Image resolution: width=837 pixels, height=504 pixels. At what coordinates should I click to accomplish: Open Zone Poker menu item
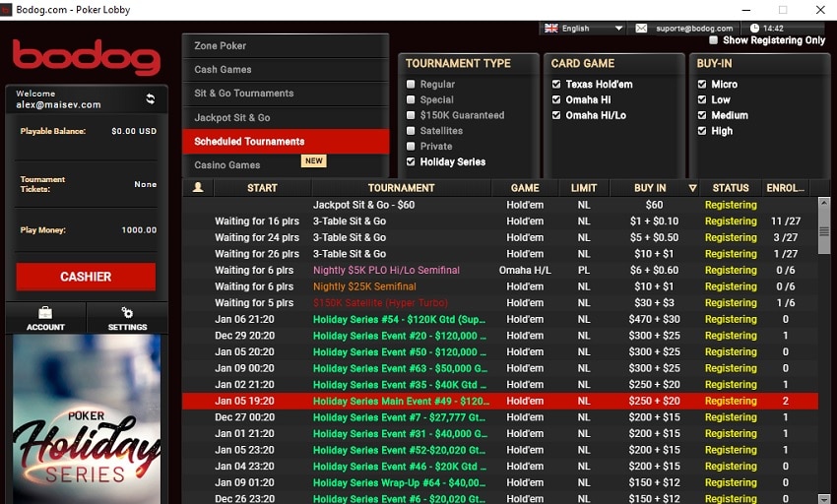[286, 46]
